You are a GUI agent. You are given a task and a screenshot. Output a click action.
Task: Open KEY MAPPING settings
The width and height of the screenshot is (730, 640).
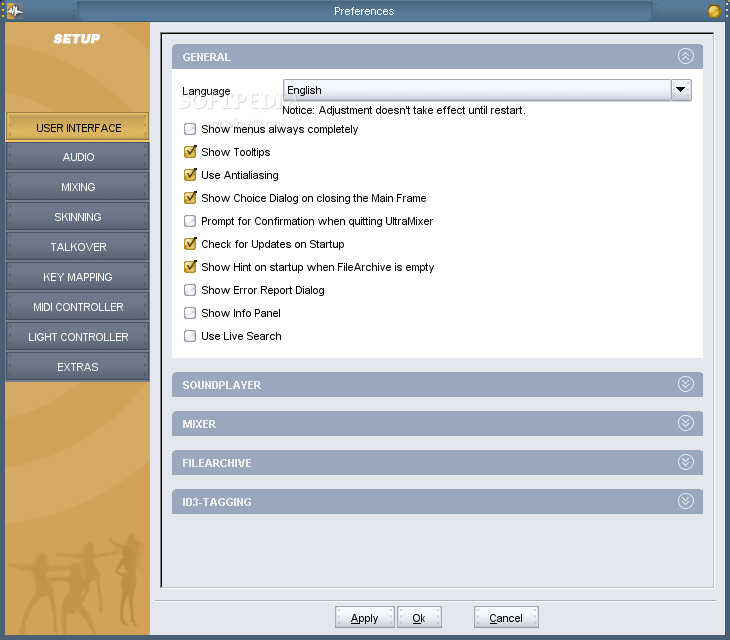(x=77, y=277)
